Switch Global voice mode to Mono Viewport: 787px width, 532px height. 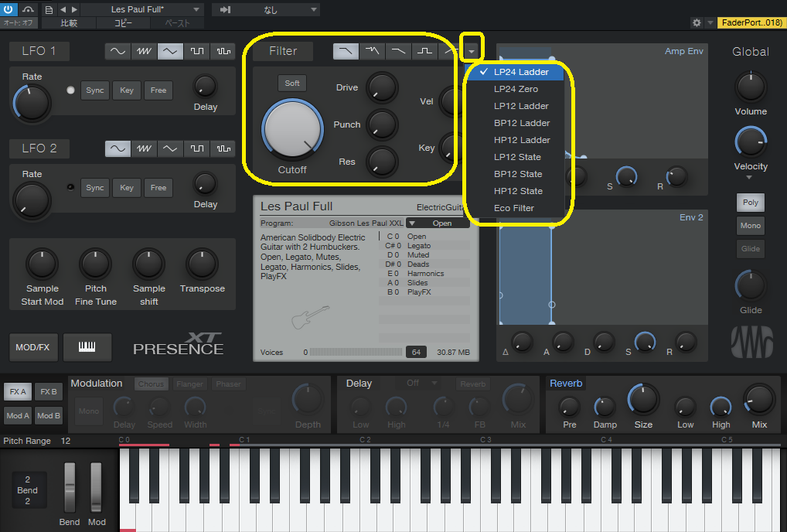click(x=751, y=225)
